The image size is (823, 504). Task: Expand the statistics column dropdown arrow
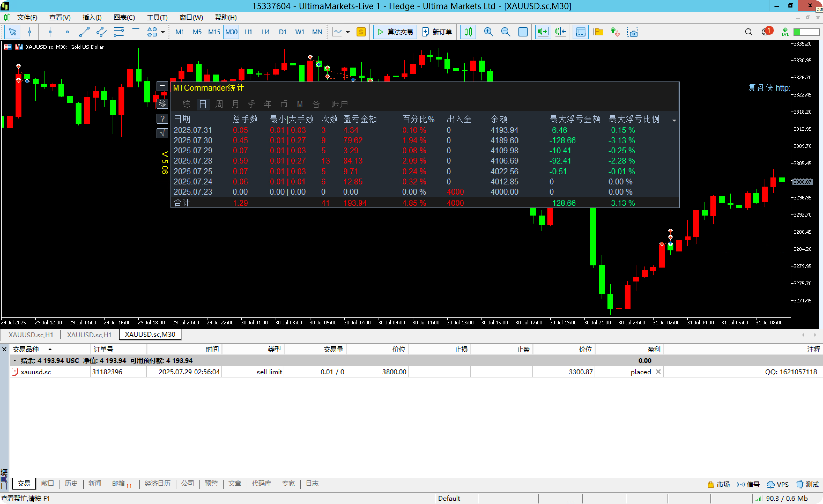(x=674, y=121)
